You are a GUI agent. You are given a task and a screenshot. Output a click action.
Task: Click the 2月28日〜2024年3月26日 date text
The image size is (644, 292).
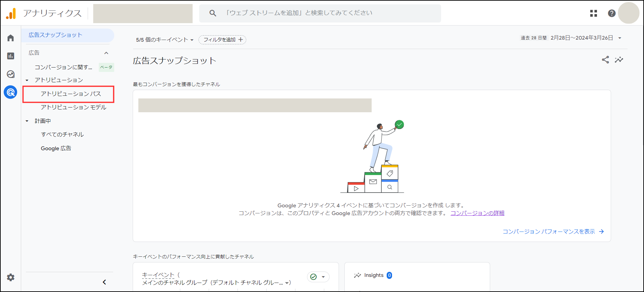[x=582, y=38]
